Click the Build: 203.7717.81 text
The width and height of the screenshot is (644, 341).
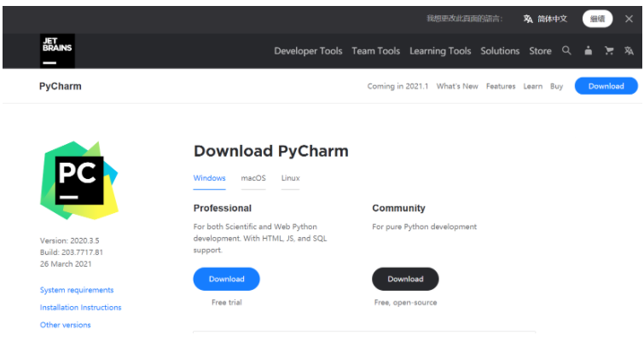click(72, 252)
